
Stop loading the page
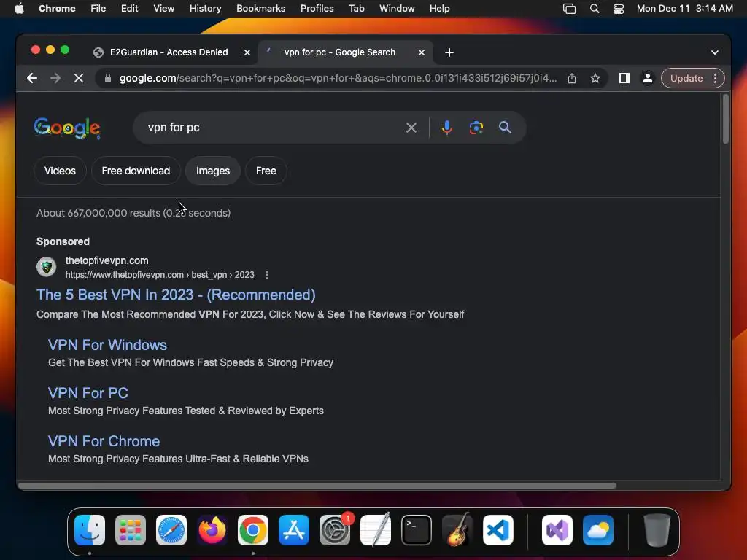(x=79, y=78)
